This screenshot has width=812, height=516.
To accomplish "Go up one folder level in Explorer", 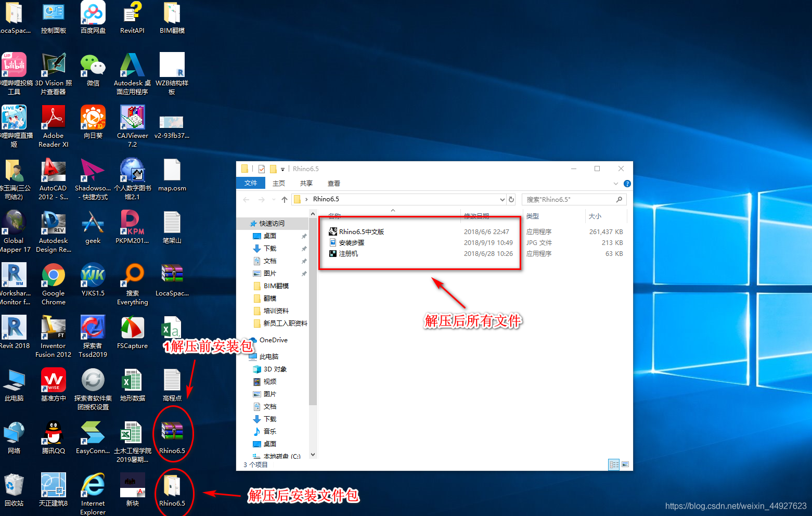I will 285,199.
